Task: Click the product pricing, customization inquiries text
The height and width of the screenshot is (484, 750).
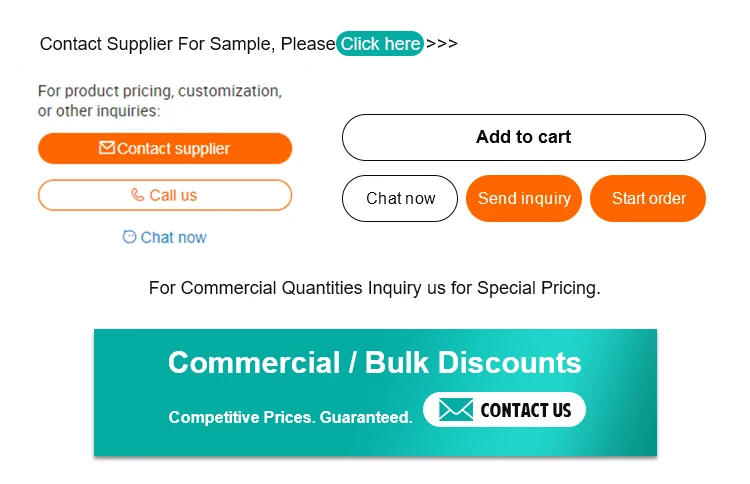Action: click(160, 100)
